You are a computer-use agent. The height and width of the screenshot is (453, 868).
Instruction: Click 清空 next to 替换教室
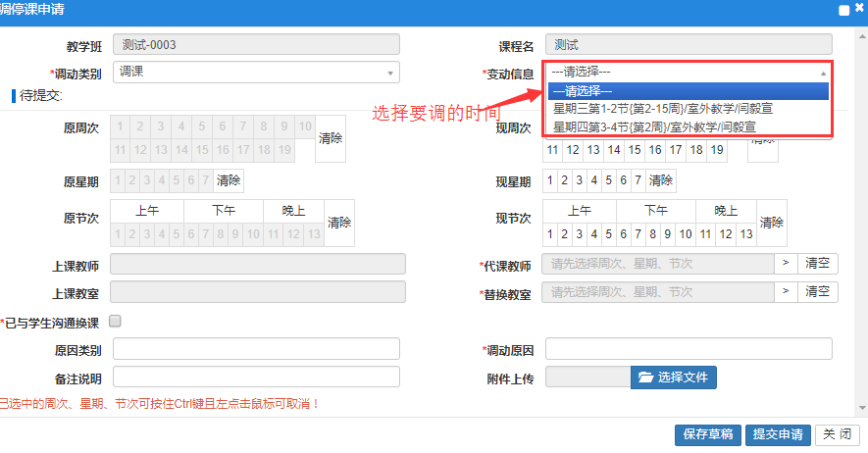(818, 292)
